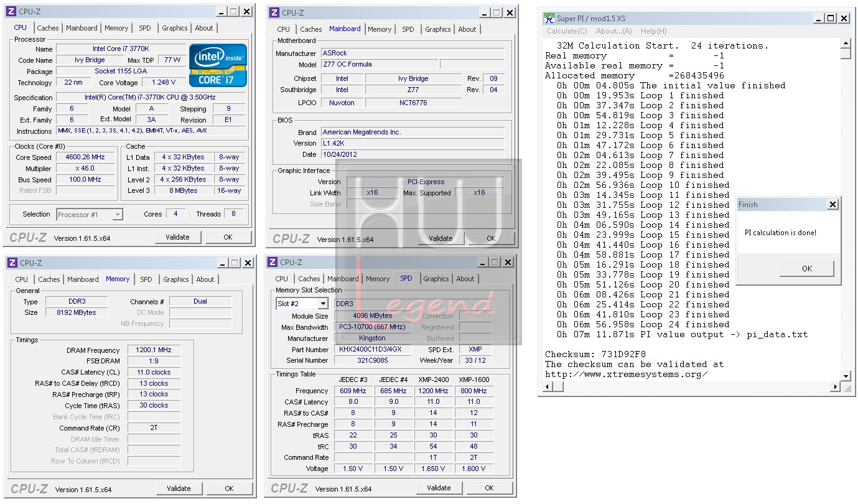The height and width of the screenshot is (504, 858).
Task: Switch to CPU tab in the Memory window
Action: click(x=22, y=279)
